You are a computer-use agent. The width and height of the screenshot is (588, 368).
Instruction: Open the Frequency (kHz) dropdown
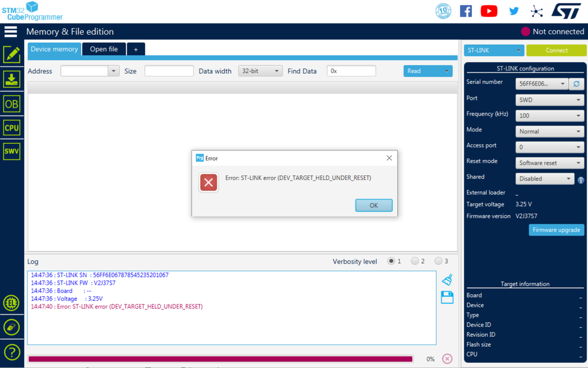point(550,116)
